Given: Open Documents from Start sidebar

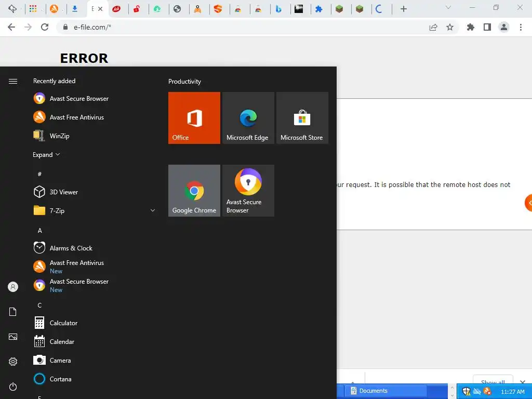Looking at the screenshot, I should pyautogui.click(x=13, y=312).
